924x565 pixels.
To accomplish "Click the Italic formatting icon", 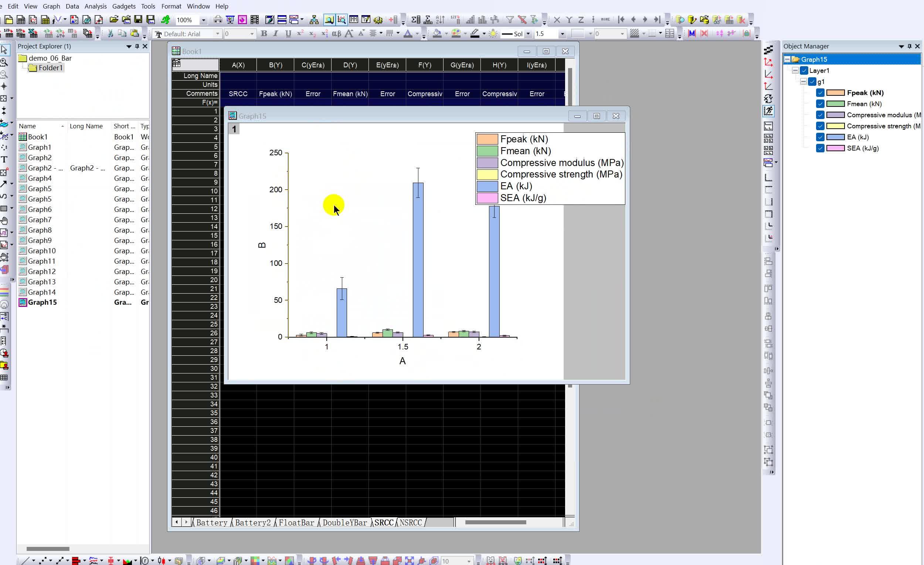I will click(276, 34).
